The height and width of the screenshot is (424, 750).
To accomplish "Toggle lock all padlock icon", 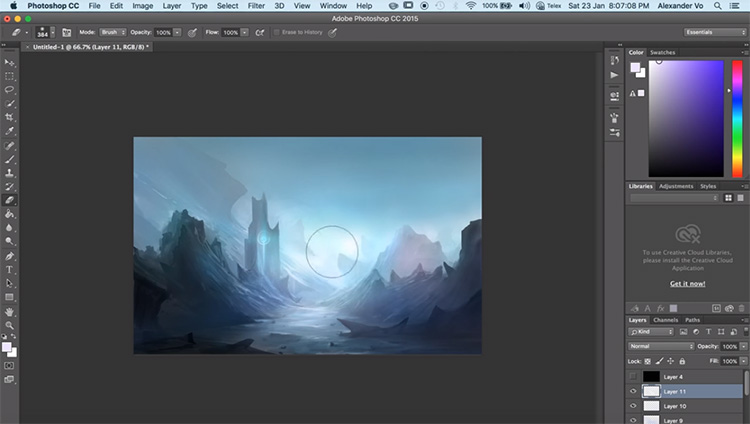I will [x=682, y=361].
